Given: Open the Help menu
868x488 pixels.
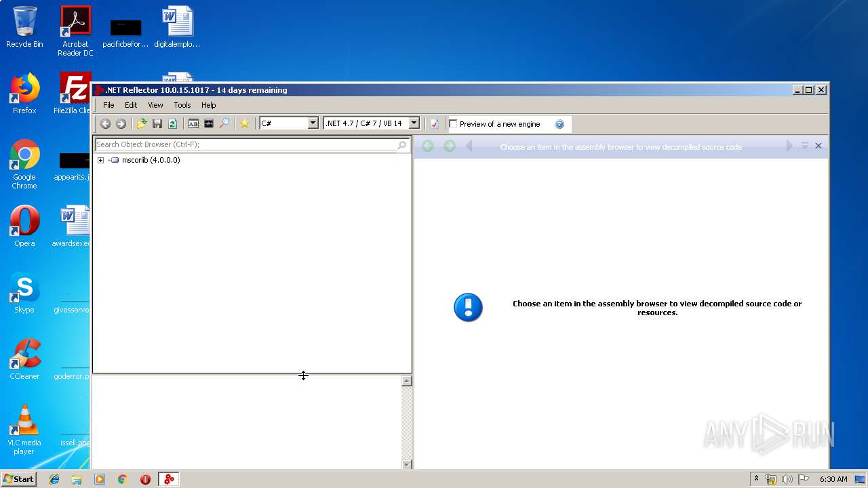Looking at the screenshot, I should click(208, 105).
